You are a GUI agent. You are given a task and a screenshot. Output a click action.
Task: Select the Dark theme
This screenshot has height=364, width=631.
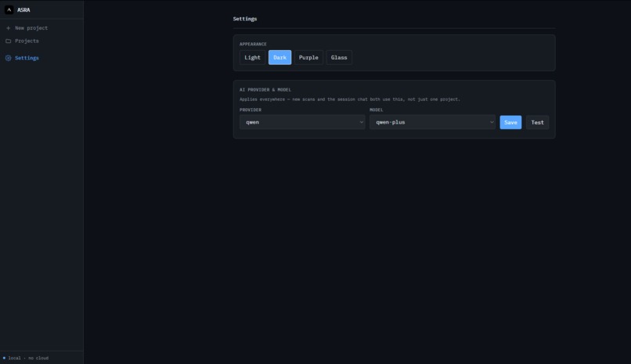pyautogui.click(x=279, y=57)
